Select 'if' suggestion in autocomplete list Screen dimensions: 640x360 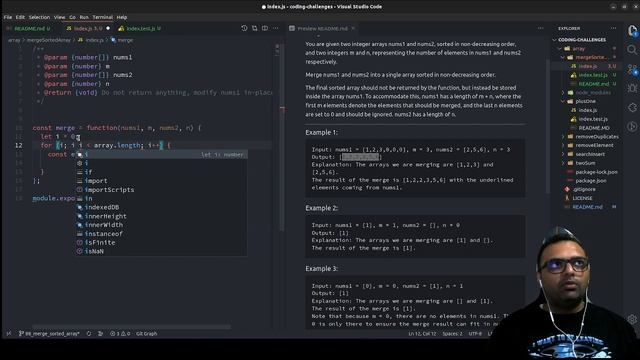161,172
